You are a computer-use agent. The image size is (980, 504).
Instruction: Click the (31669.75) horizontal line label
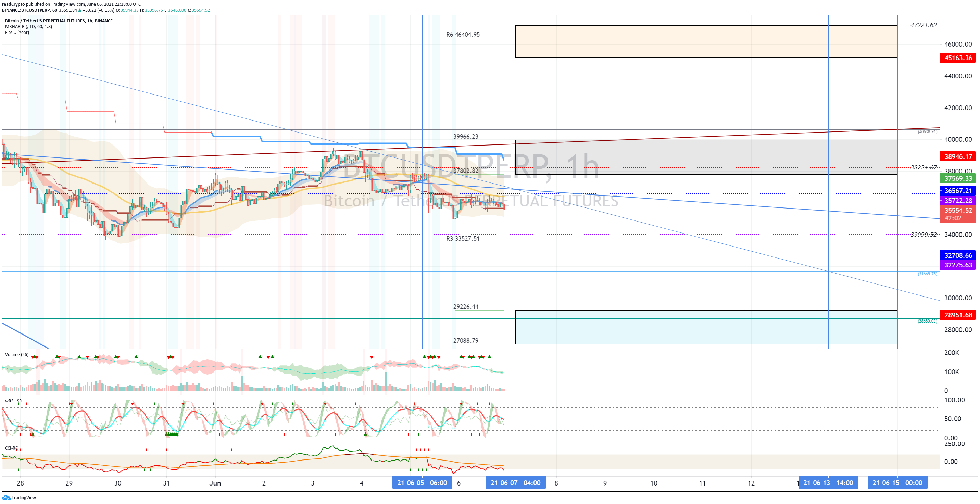pos(927,274)
